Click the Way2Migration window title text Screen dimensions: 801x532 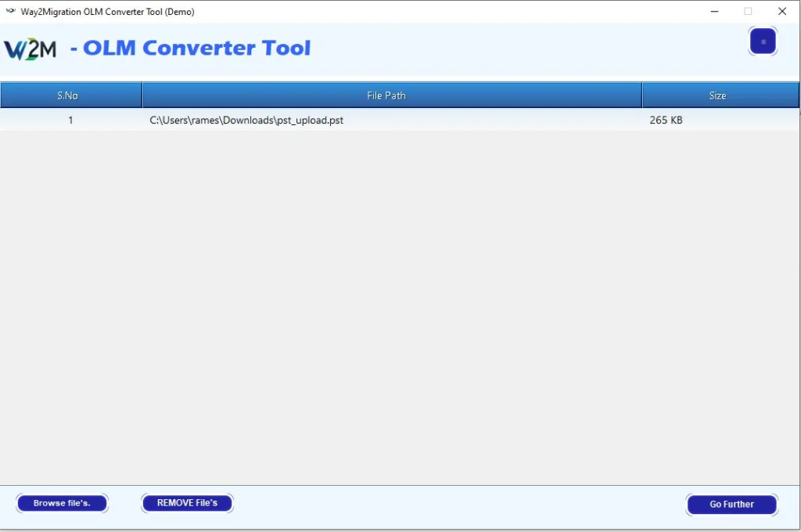click(107, 12)
